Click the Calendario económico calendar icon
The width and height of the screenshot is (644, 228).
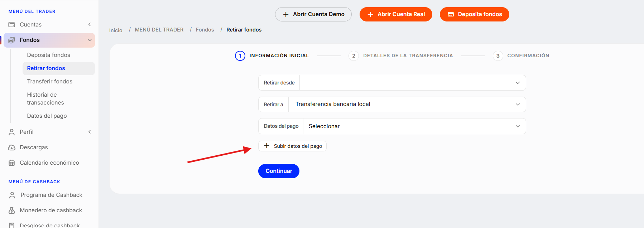click(12, 163)
